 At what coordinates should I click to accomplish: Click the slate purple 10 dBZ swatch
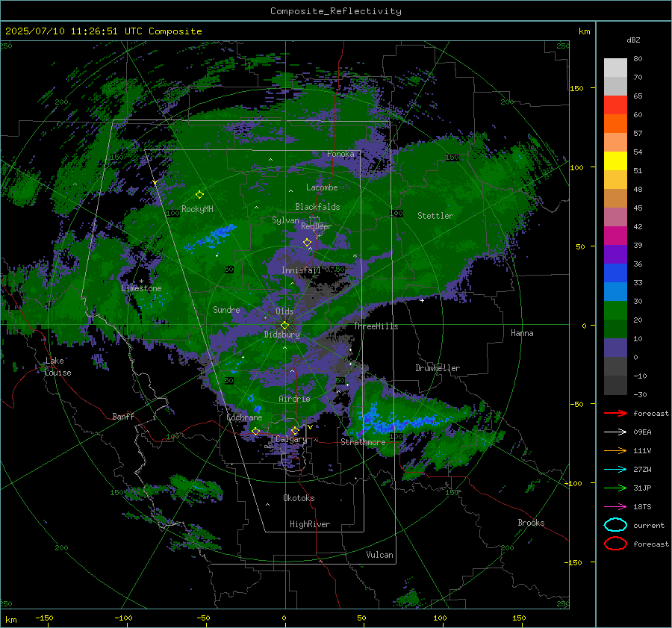point(615,348)
